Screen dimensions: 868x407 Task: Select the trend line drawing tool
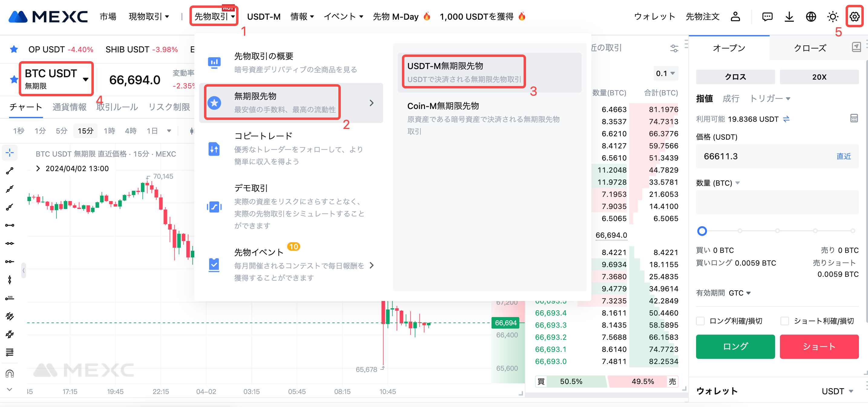10,171
